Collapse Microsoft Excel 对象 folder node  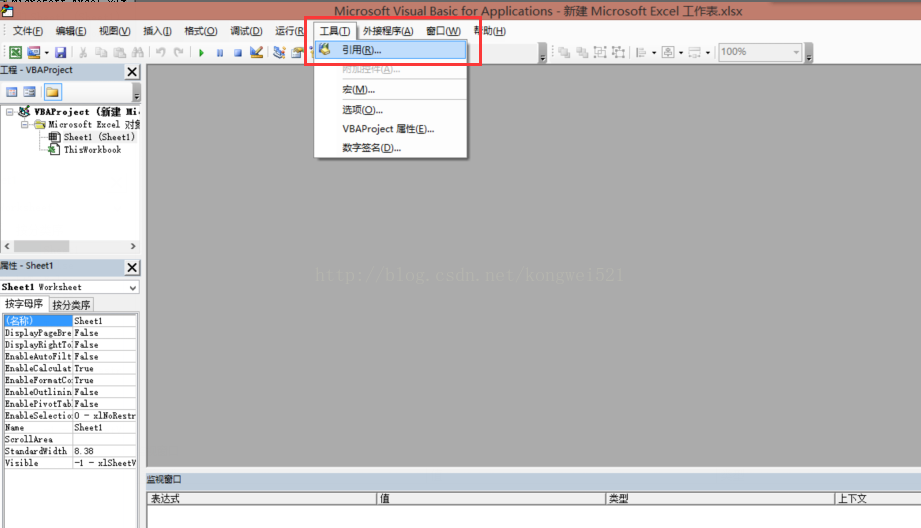pos(25,125)
